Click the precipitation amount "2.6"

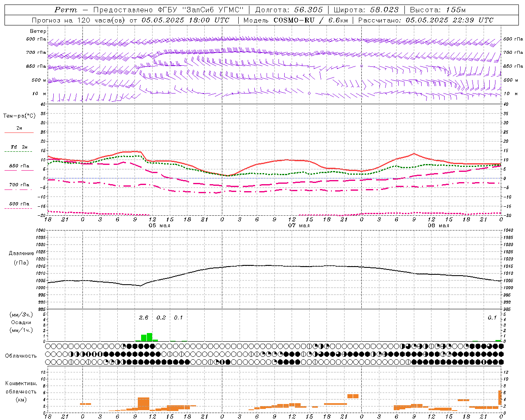coord(143,317)
